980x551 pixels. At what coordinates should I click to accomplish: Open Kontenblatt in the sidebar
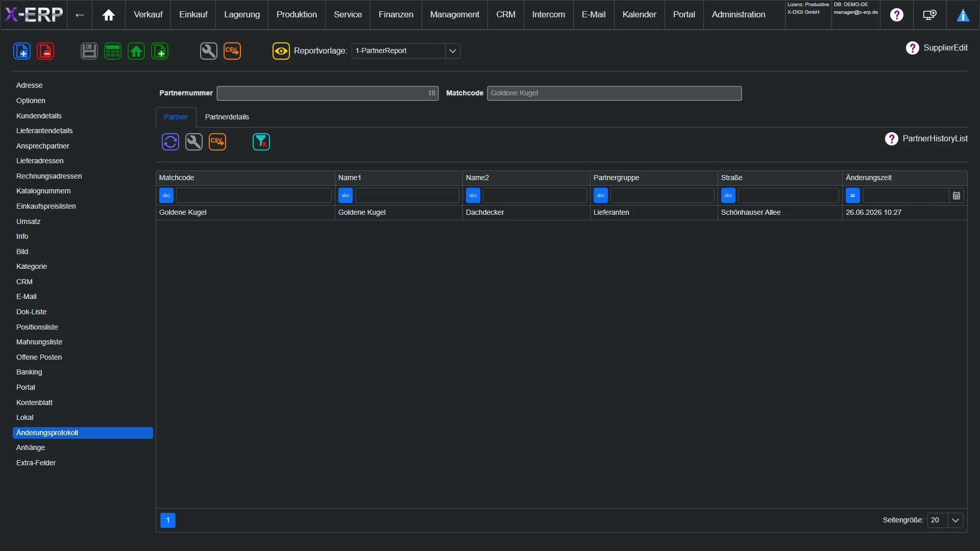83,403
